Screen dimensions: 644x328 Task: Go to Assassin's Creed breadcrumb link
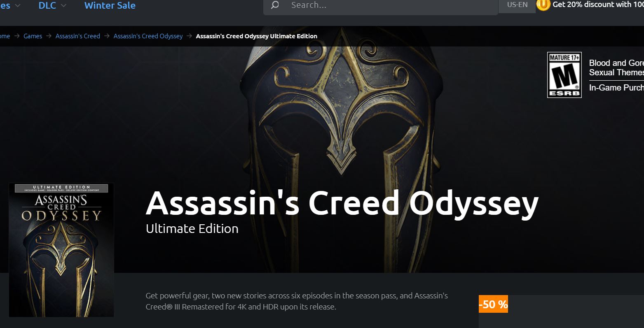click(x=78, y=36)
